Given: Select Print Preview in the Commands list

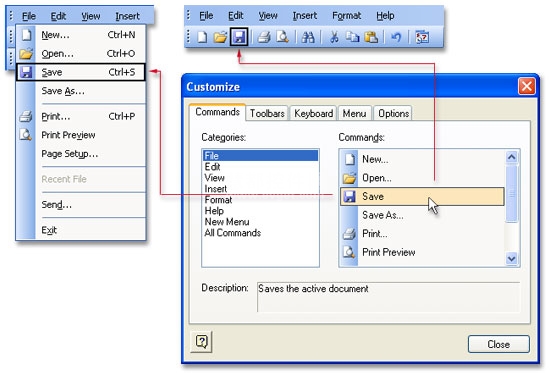Looking at the screenshot, I should (x=422, y=252).
